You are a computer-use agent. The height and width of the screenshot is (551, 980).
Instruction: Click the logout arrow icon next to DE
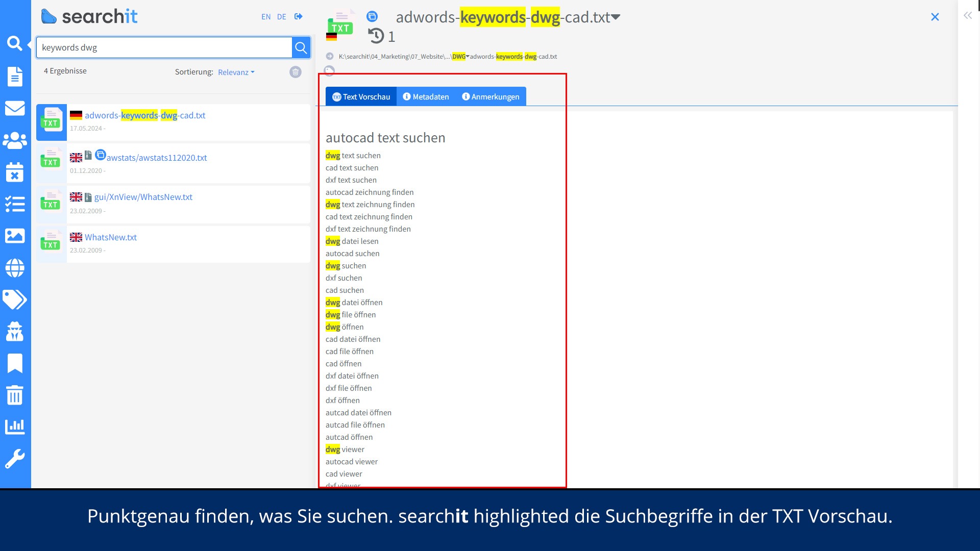299,16
